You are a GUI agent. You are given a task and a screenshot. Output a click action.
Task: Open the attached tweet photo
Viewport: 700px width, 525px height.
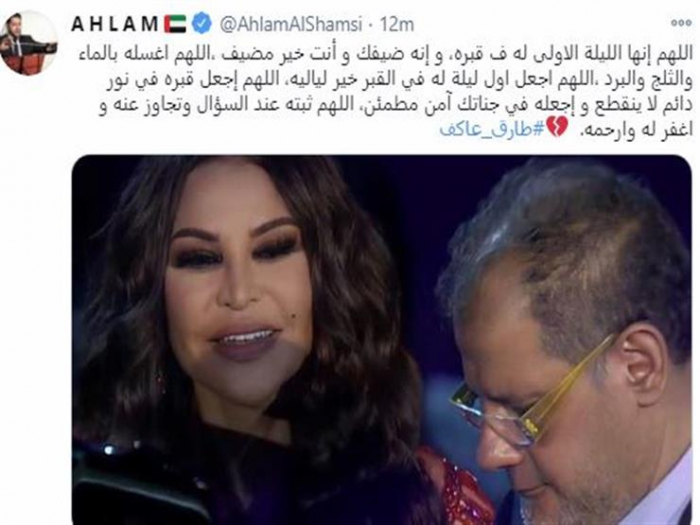point(382,340)
